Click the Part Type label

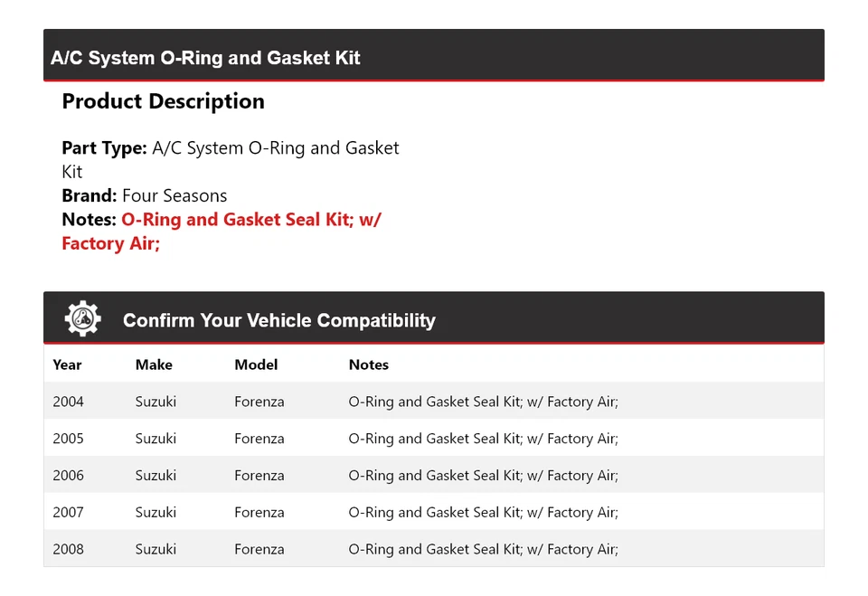(x=104, y=148)
